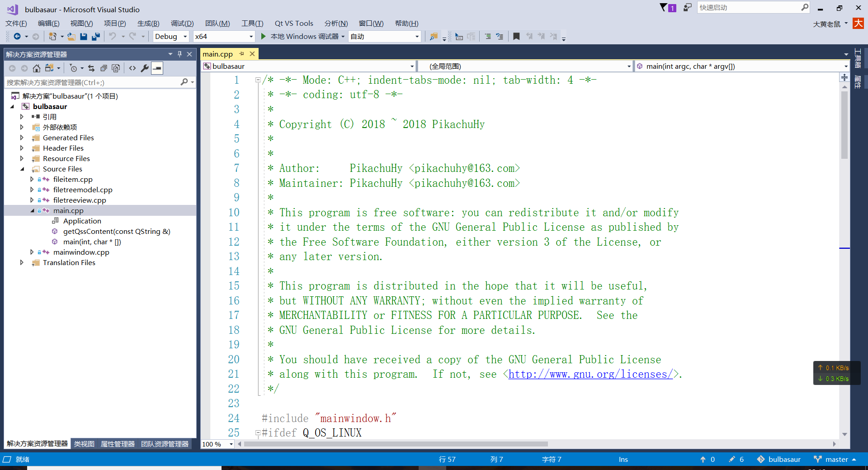Select getQssContent(const QString &) member
The height and width of the screenshot is (470, 868).
coord(117,231)
